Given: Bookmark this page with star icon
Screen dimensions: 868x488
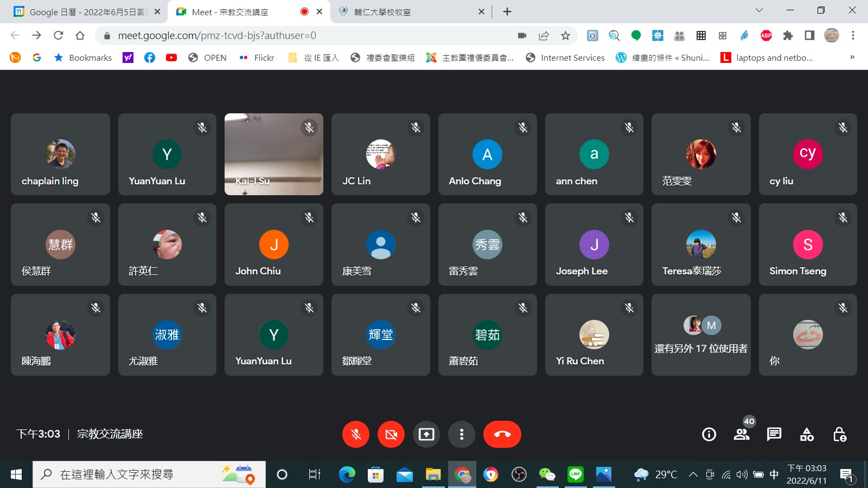Looking at the screenshot, I should [565, 36].
